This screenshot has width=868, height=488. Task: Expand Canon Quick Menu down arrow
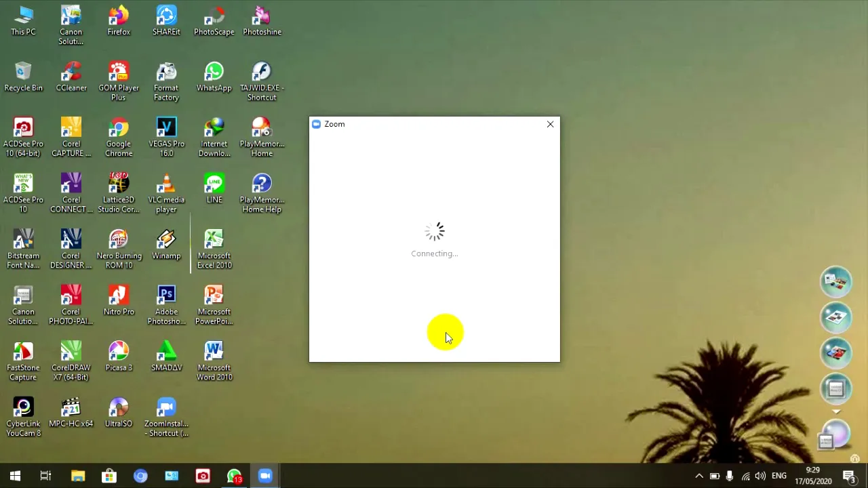pos(835,411)
